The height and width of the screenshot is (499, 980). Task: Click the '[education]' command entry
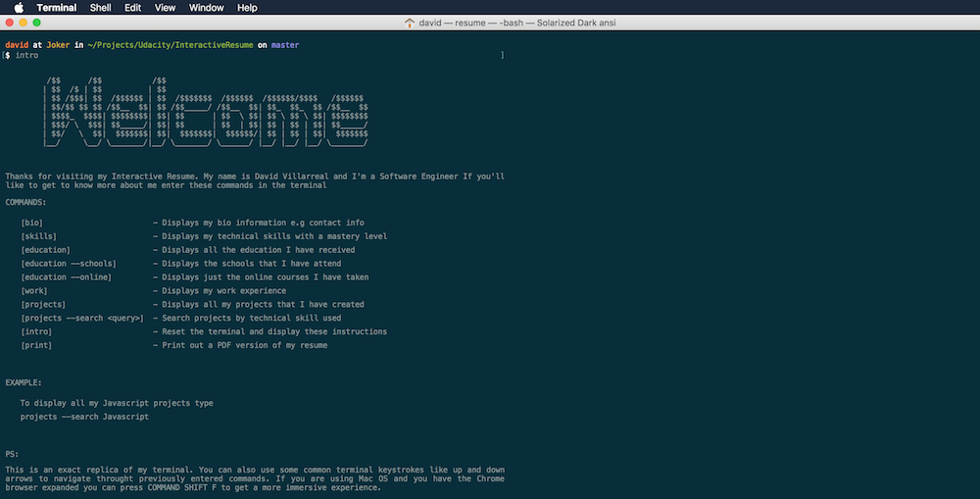point(46,250)
